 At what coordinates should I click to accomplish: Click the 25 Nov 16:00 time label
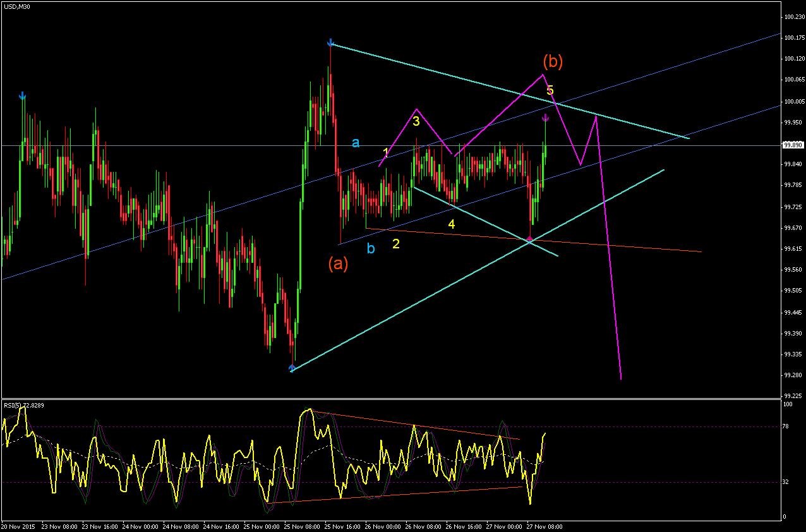(342, 526)
